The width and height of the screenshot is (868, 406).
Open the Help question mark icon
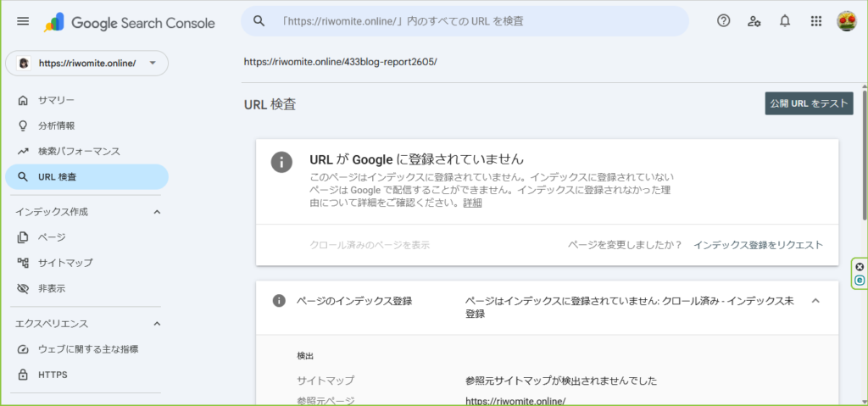click(x=723, y=21)
